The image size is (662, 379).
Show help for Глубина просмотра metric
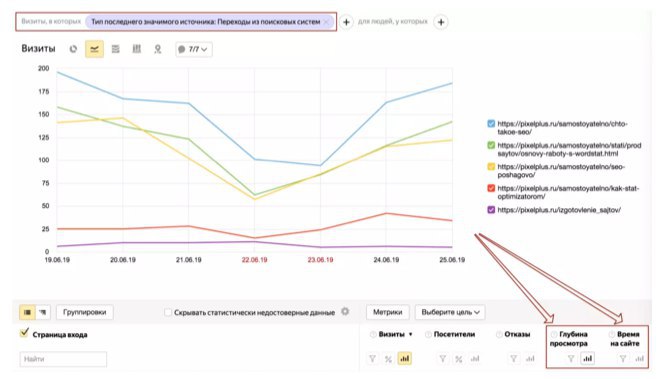click(x=553, y=334)
